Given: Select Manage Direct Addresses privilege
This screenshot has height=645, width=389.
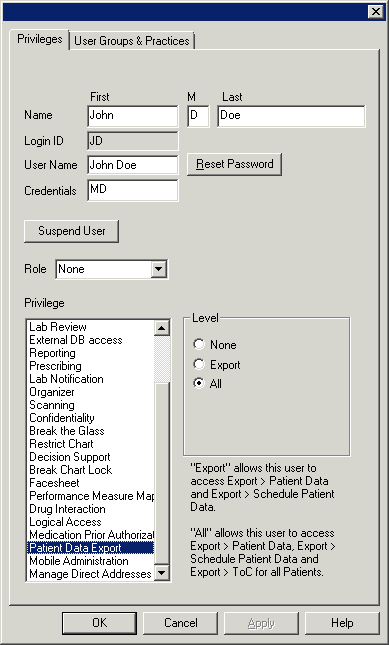Looking at the screenshot, I should (x=90, y=574).
